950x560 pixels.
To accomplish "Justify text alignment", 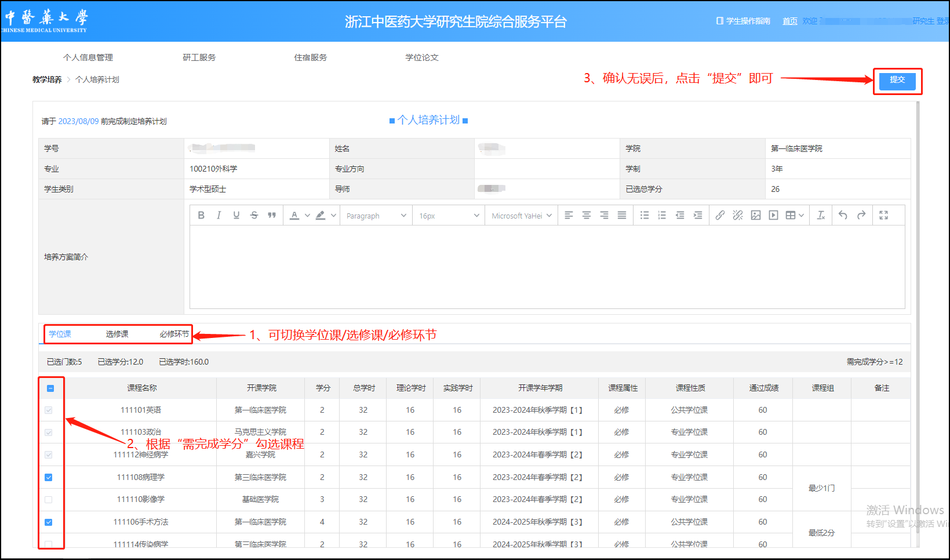I will click(x=622, y=215).
